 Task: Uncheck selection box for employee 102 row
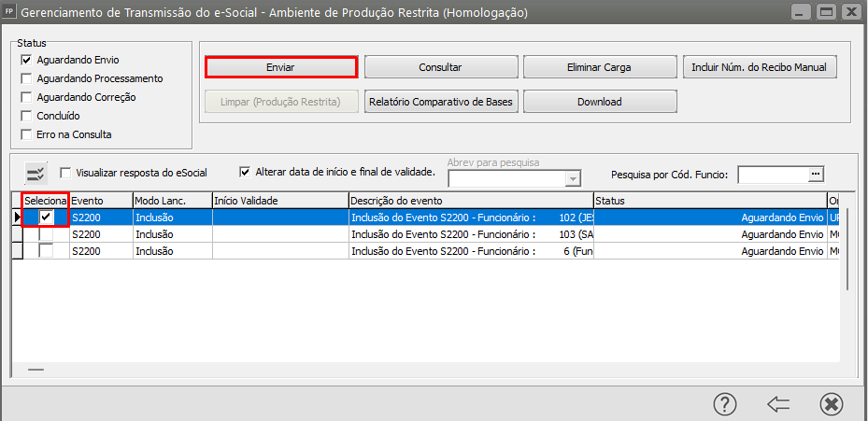pos(47,218)
